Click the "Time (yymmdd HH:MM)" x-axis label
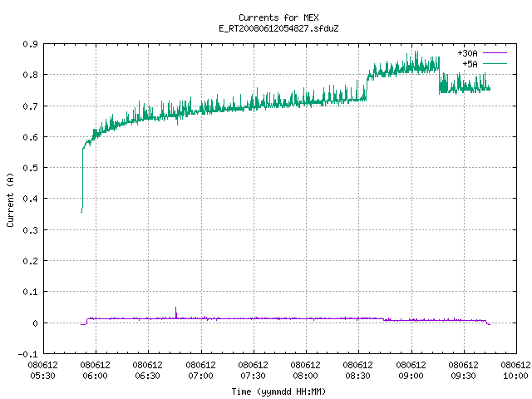The image size is (532, 399). [278, 392]
